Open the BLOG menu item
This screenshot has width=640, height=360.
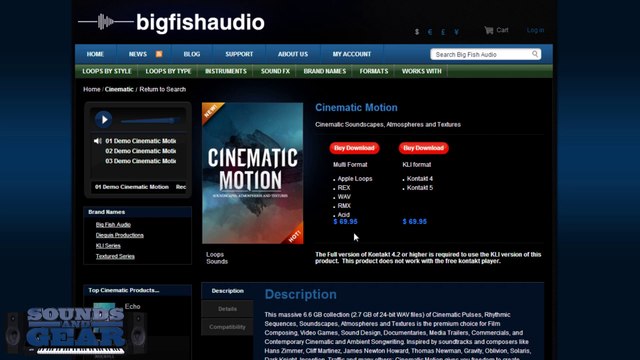click(x=192, y=54)
